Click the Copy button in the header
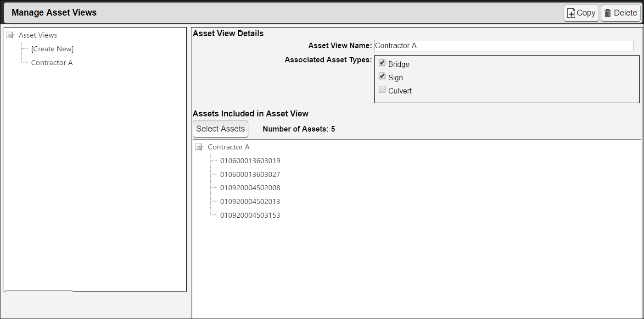Viewport: 644px width, 319px height. 581,13
